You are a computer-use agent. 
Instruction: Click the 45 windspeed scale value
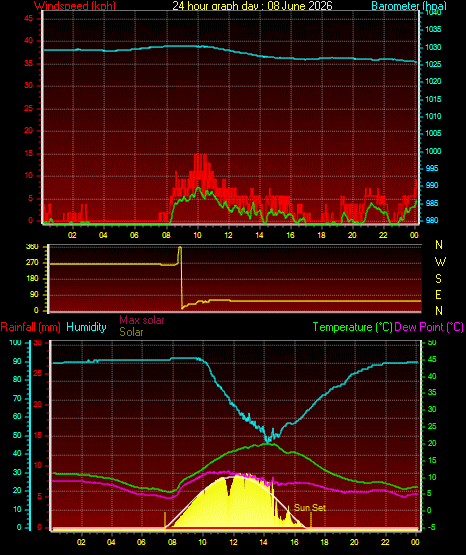click(x=28, y=18)
